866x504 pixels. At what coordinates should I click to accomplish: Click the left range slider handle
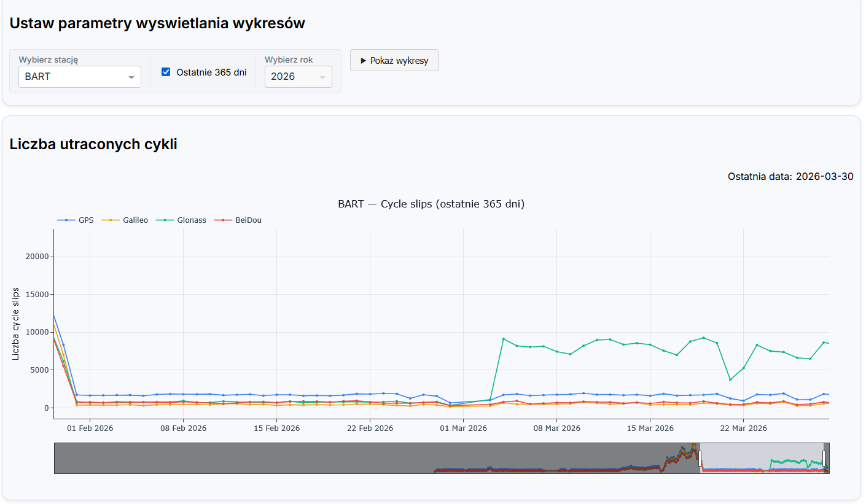click(x=700, y=458)
